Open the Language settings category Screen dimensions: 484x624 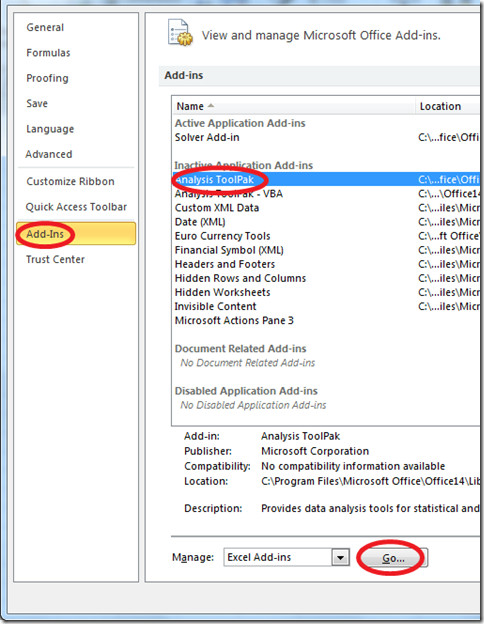[50, 129]
